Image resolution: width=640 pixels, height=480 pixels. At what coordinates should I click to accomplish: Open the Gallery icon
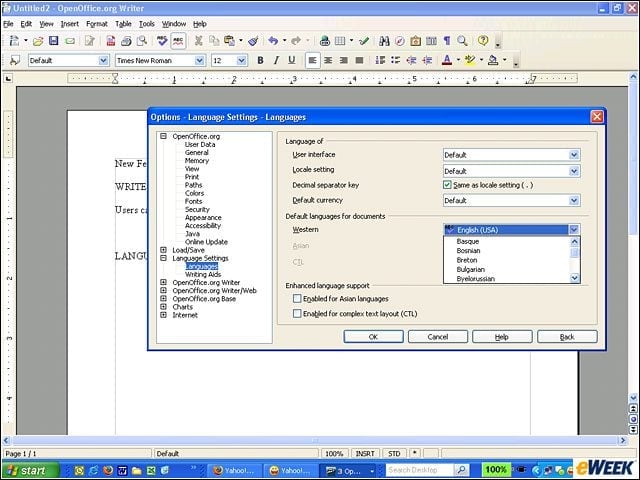[x=416, y=41]
